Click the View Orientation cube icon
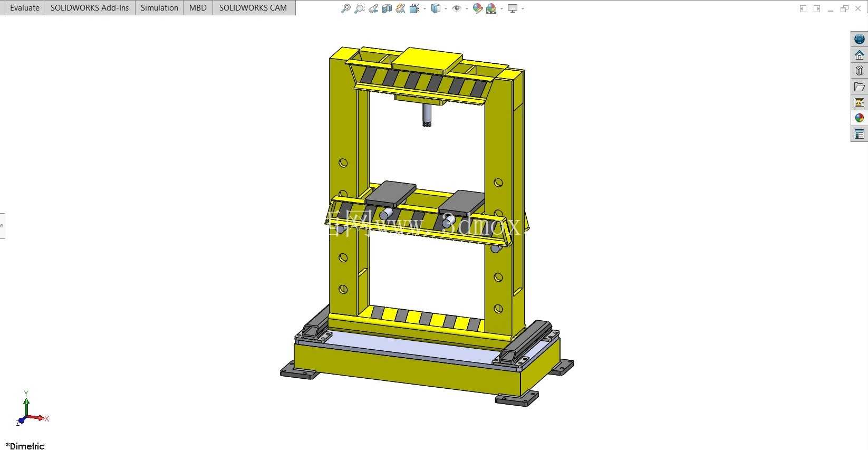 414,8
